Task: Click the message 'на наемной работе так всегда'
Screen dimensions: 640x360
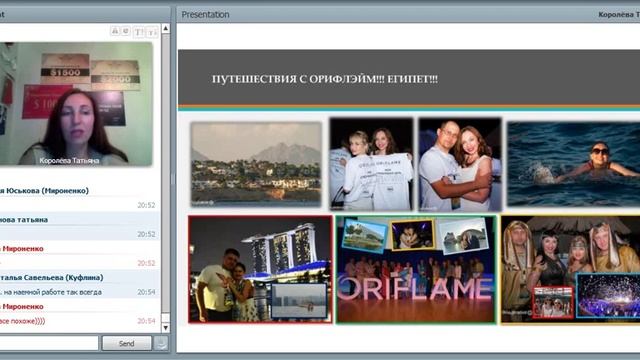Action: coord(54,292)
